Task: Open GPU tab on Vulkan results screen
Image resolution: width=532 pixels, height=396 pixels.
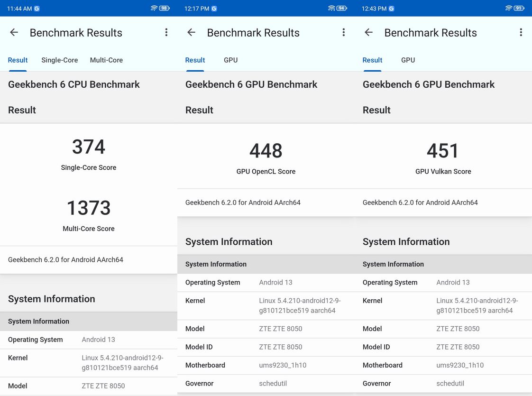Action: point(408,60)
